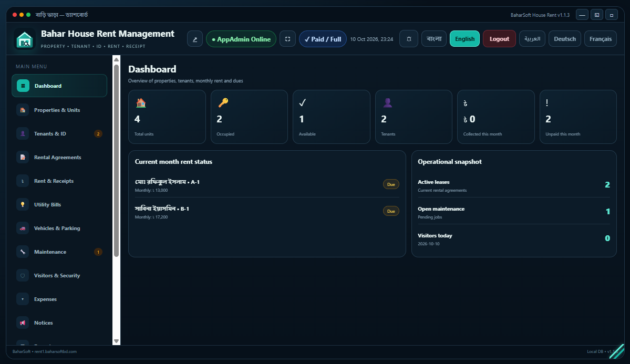630x364 pixels.
Task: Click the Due badge for unit B-1
Action: tap(391, 211)
